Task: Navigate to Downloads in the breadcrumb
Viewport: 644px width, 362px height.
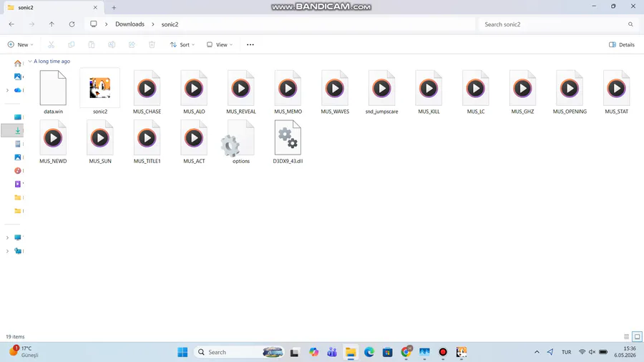Action: (x=130, y=24)
